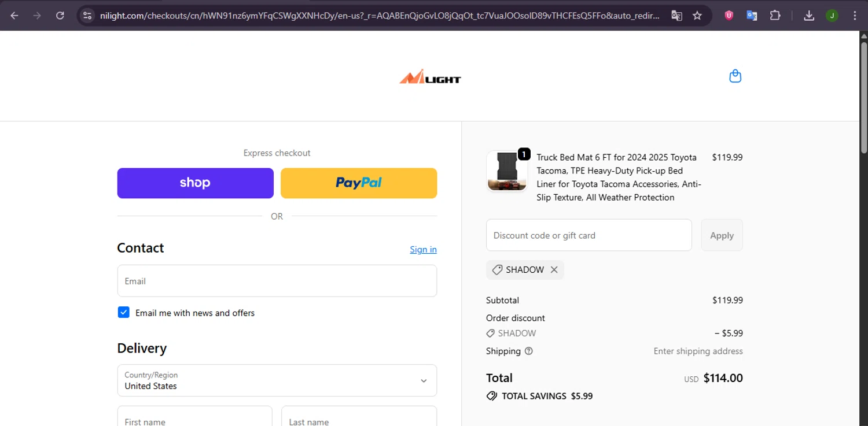Remove the SHADOW discount code
This screenshot has width=868, height=426.
(554, 270)
